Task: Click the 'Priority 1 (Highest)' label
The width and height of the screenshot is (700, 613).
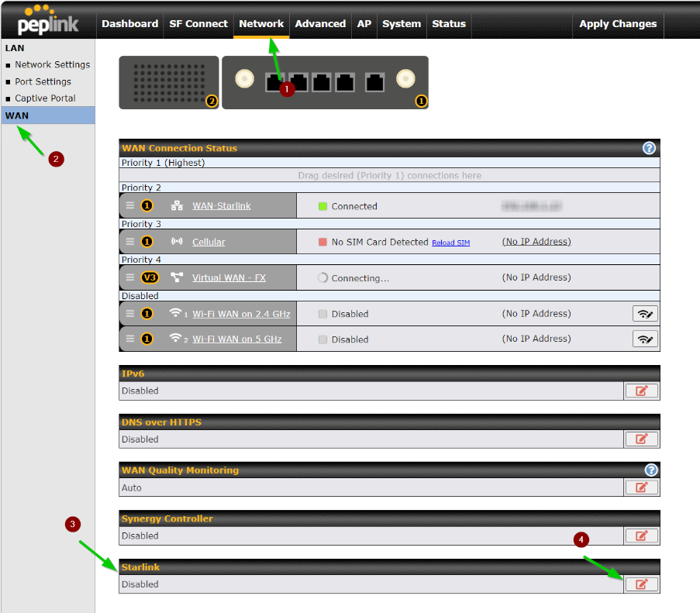Action: tap(163, 163)
